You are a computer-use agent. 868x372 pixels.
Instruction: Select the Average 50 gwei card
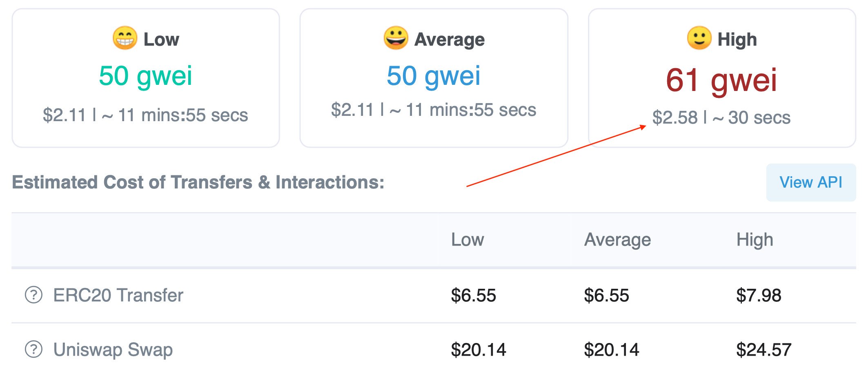click(x=434, y=78)
